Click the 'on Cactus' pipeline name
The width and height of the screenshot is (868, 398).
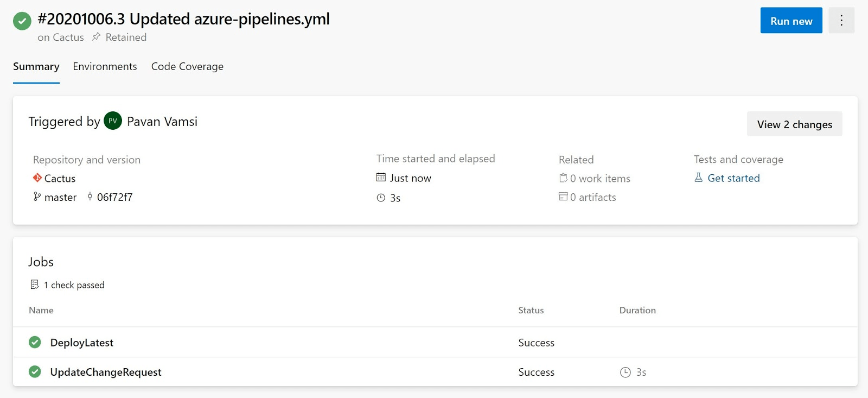click(x=61, y=37)
